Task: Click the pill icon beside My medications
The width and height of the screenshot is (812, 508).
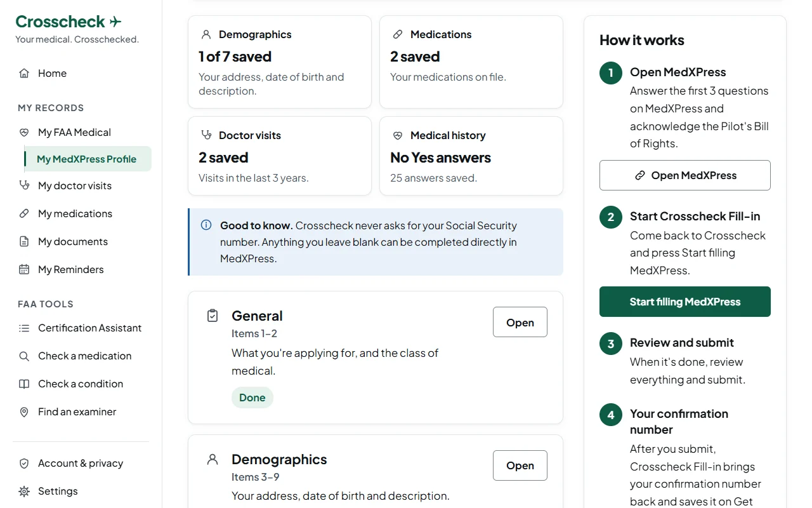Action: (24, 213)
